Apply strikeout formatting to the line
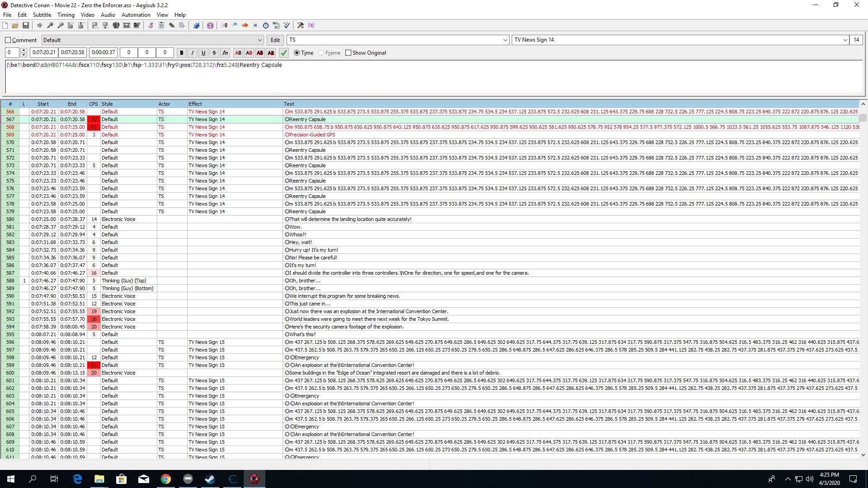 point(214,53)
